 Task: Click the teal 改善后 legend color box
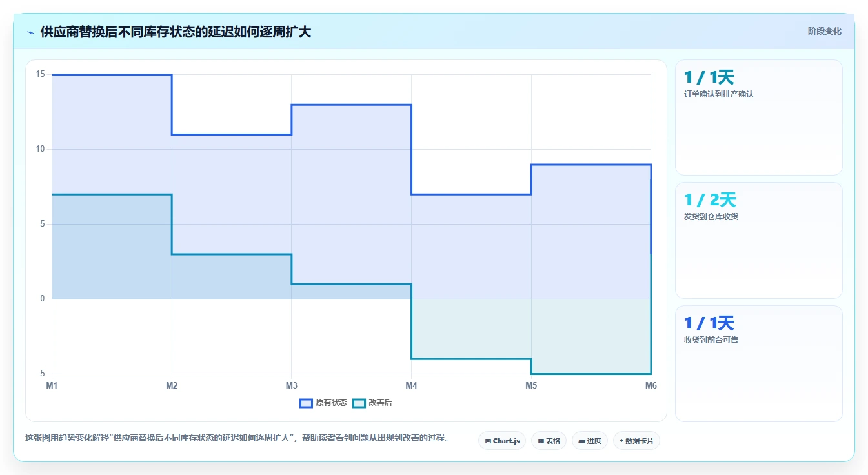click(x=359, y=403)
